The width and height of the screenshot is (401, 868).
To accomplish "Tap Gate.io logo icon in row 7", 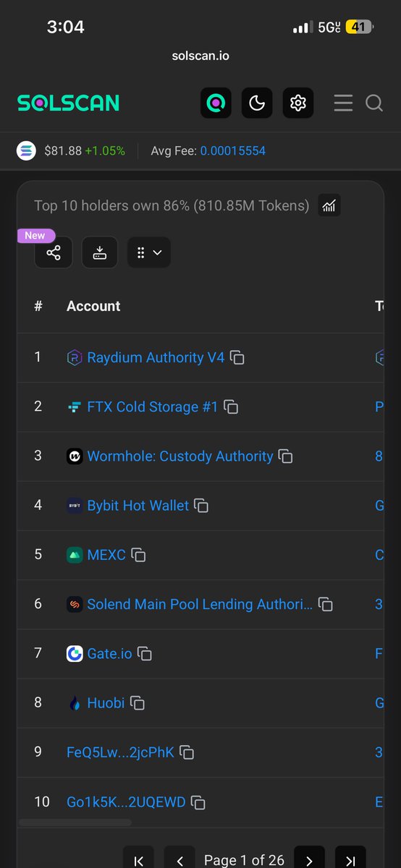I will (x=75, y=654).
